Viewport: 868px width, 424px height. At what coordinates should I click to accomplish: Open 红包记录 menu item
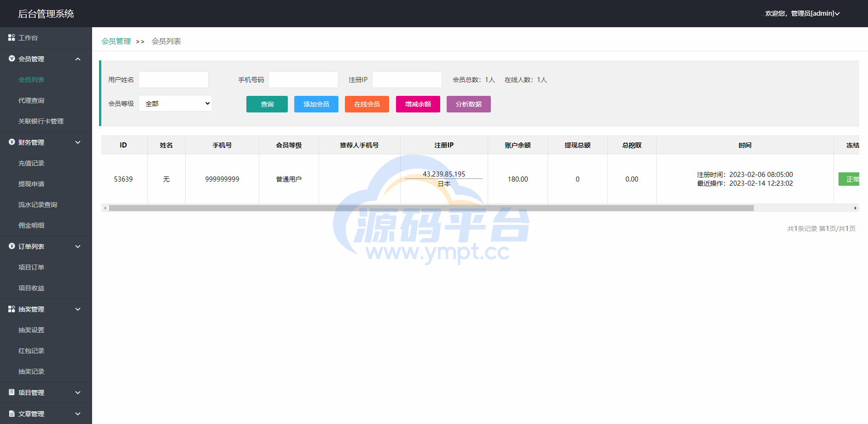tap(46, 351)
